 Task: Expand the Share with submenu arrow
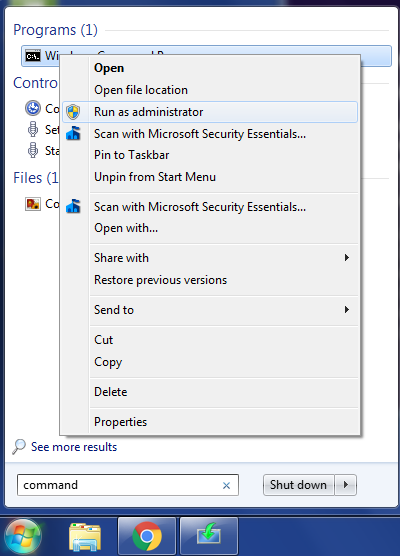tap(347, 258)
